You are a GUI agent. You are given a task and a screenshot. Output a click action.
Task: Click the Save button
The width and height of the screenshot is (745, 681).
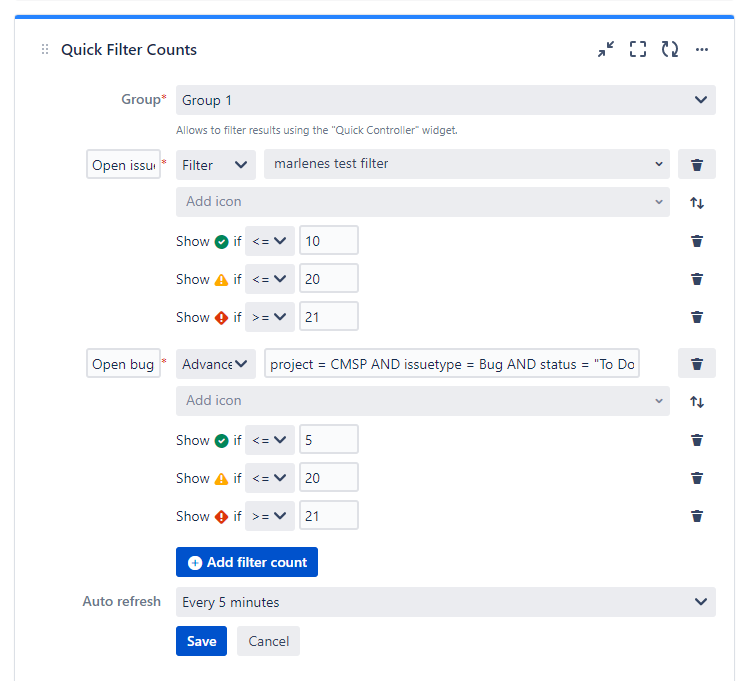(201, 641)
